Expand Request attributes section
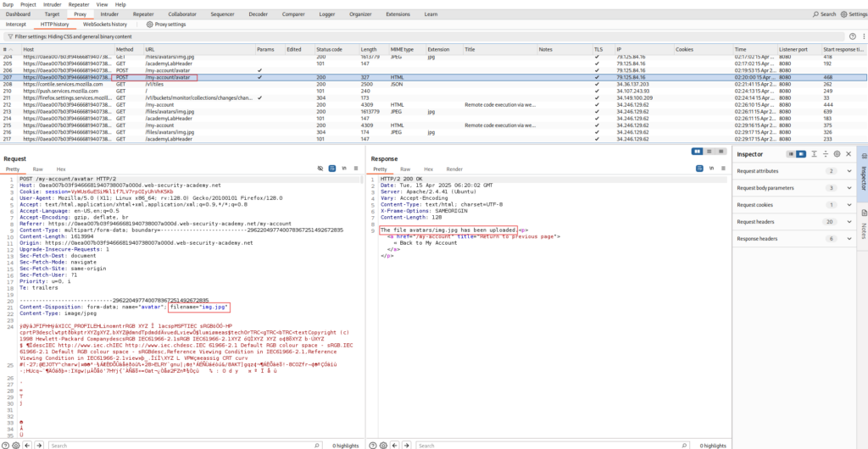Image resolution: width=868 pixels, height=449 pixels. pos(849,171)
